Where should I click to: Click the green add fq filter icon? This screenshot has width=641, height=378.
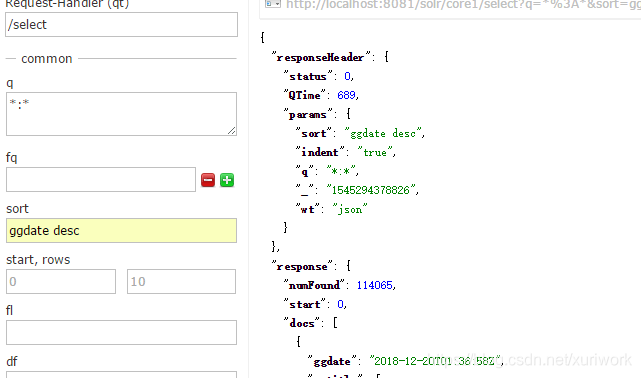point(227,180)
